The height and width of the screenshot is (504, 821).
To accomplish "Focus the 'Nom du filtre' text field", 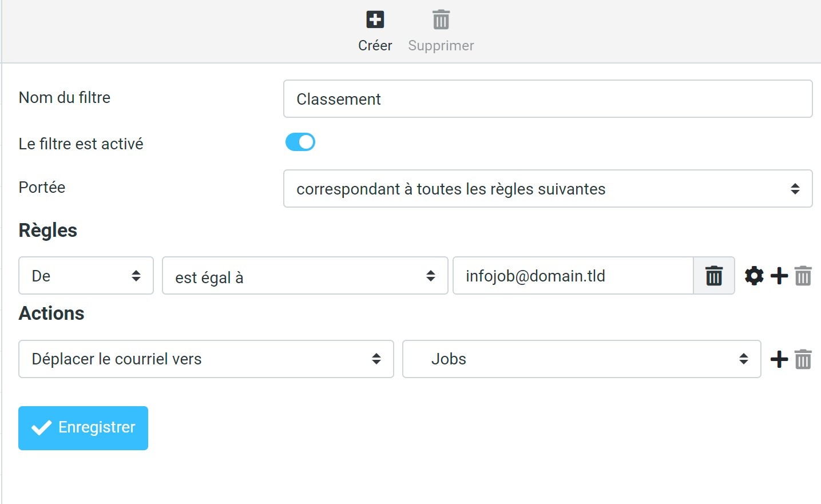I will pyautogui.click(x=548, y=99).
